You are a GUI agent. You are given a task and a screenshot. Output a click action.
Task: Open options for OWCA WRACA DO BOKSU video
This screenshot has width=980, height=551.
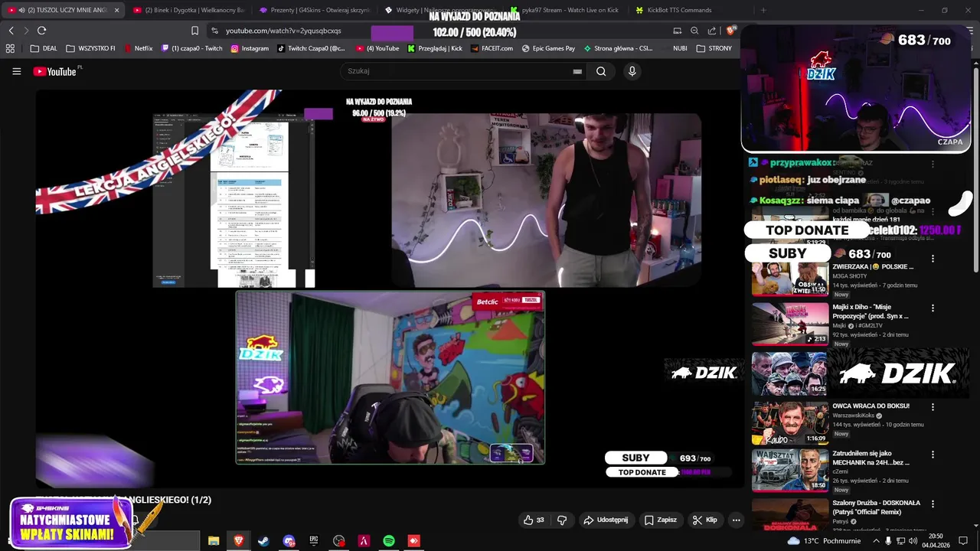pos(933,407)
